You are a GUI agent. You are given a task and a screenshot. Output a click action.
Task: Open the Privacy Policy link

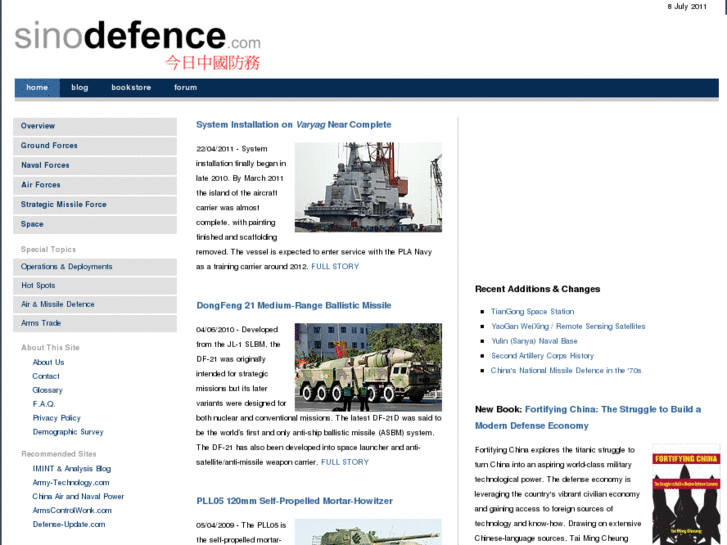(57, 418)
